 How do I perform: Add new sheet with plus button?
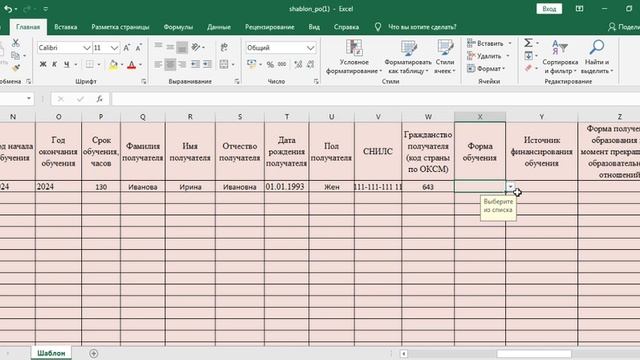[x=93, y=353]
